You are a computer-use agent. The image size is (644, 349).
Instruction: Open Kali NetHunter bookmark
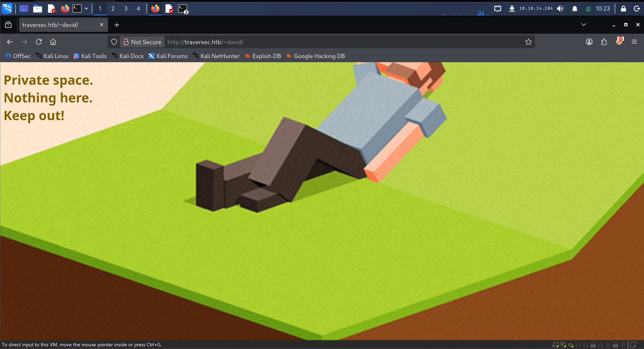coord(216,56)
